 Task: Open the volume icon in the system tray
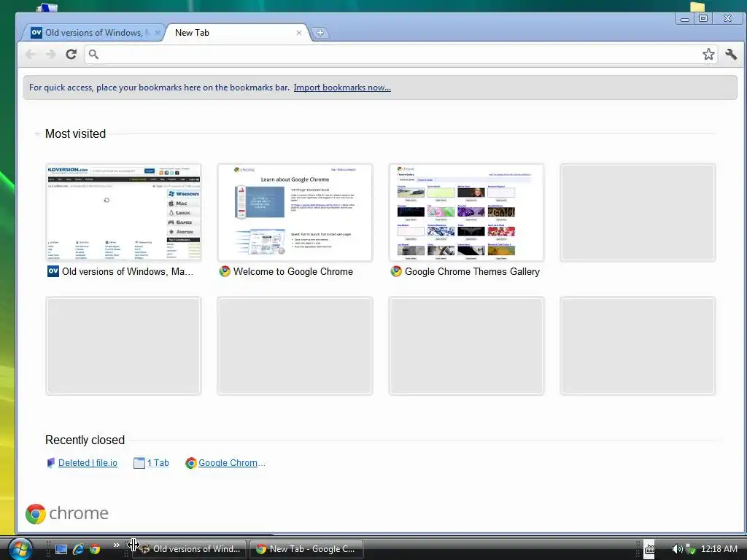(676, 549)
